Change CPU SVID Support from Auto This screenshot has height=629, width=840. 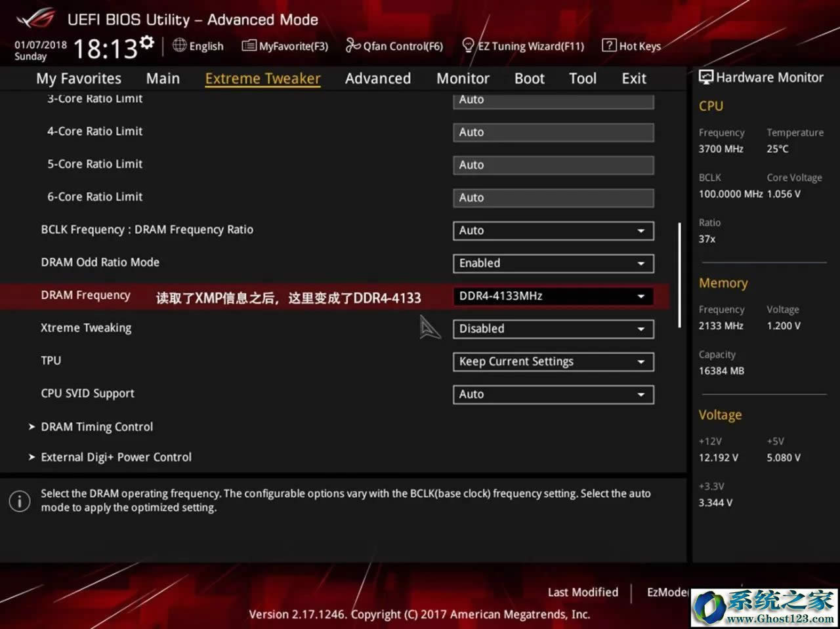click(553, 394)
